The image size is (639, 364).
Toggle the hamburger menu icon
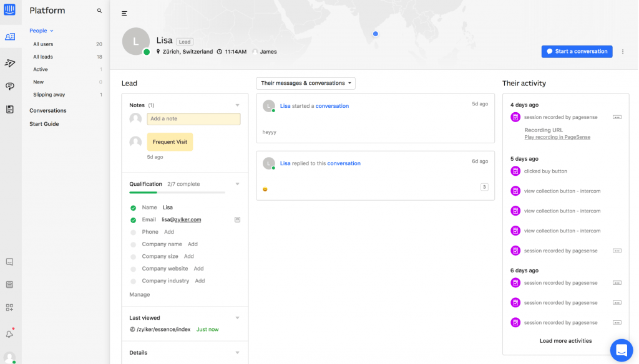click(x=124, y=14)
